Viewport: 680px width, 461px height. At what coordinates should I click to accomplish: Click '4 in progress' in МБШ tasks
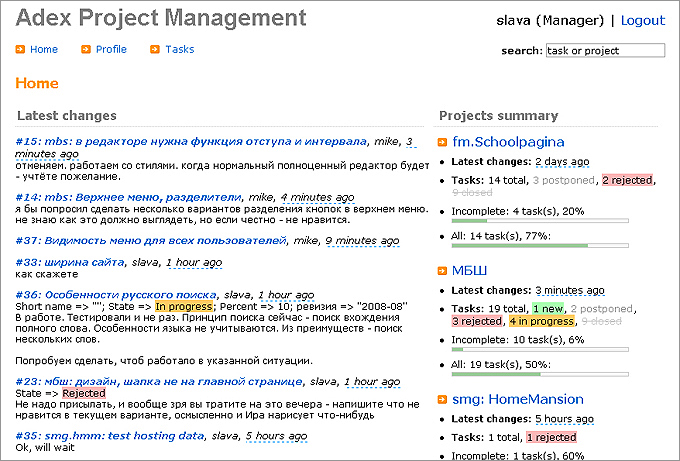pos(542,321)
